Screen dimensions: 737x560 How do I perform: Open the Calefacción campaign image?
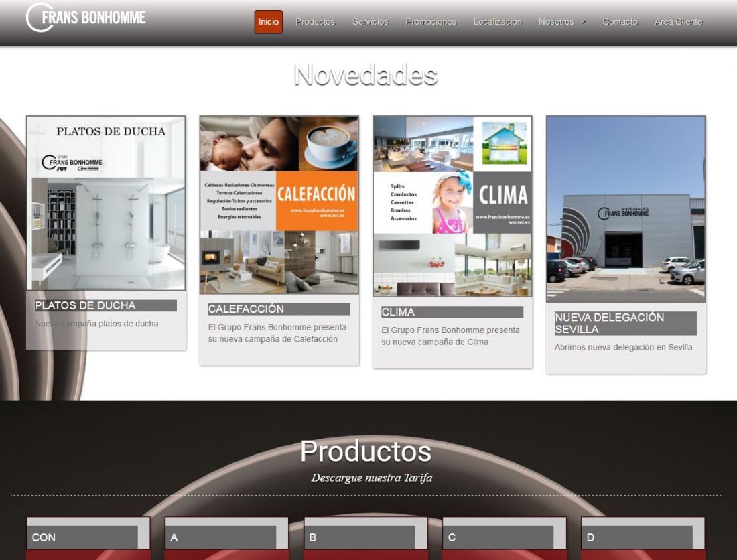coord(279,205)
